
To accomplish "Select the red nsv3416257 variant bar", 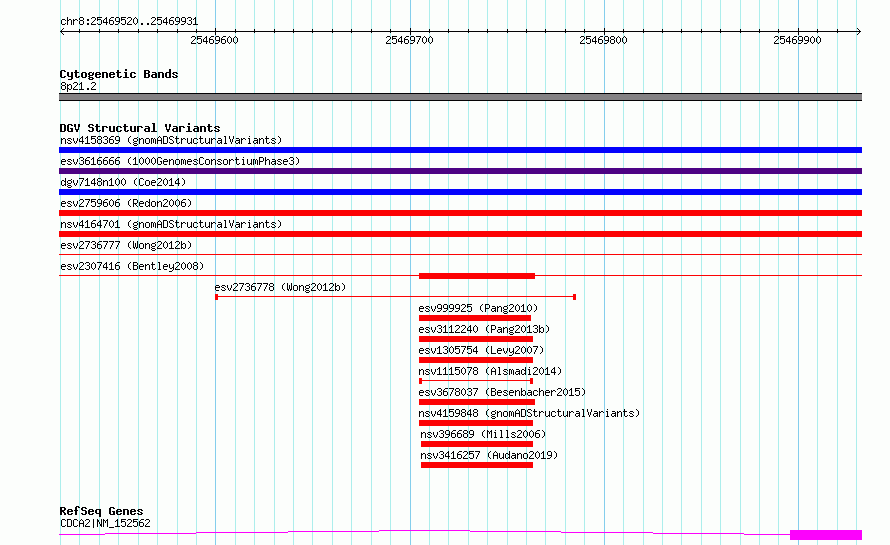I will tap(477, 465).
